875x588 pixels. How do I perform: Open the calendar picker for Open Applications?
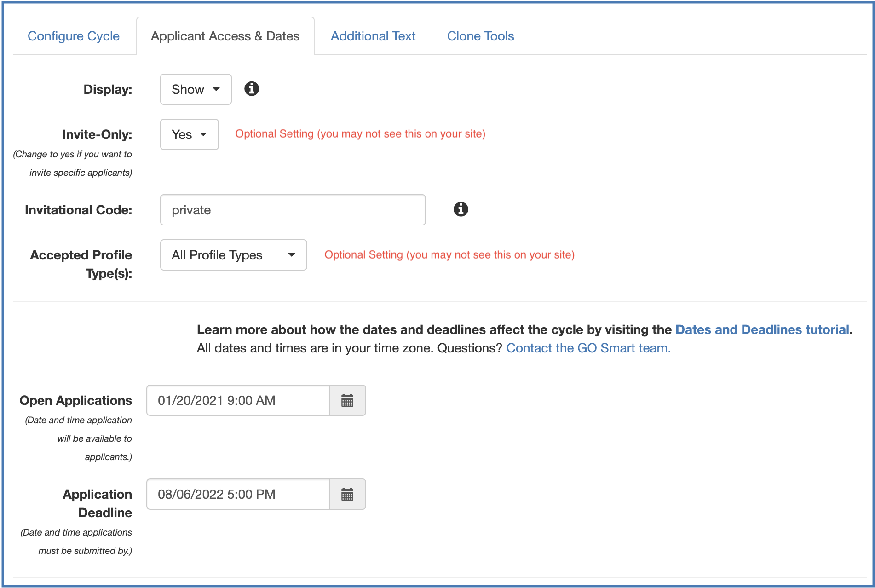point(347,401)
